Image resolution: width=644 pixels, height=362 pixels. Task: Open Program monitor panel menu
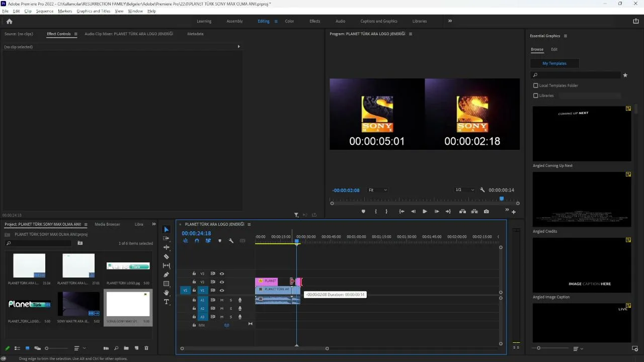(x=411, y=34)
